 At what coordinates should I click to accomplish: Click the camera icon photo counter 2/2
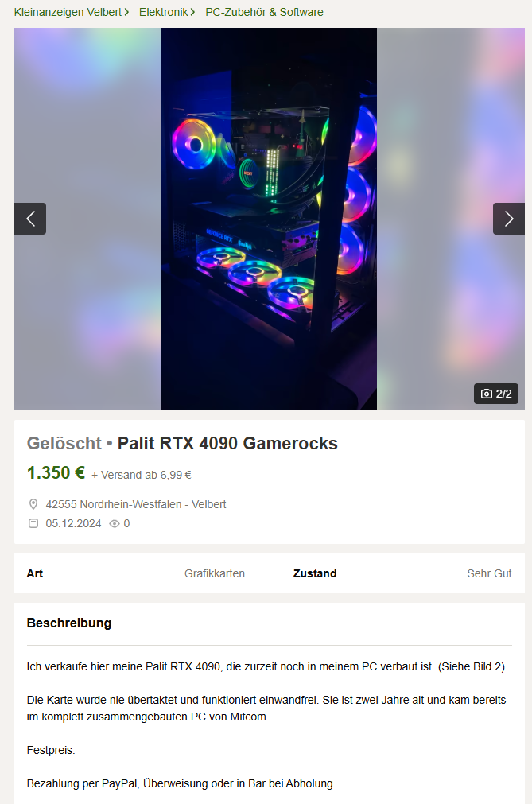pyautogui.click(x=496, y=394)
